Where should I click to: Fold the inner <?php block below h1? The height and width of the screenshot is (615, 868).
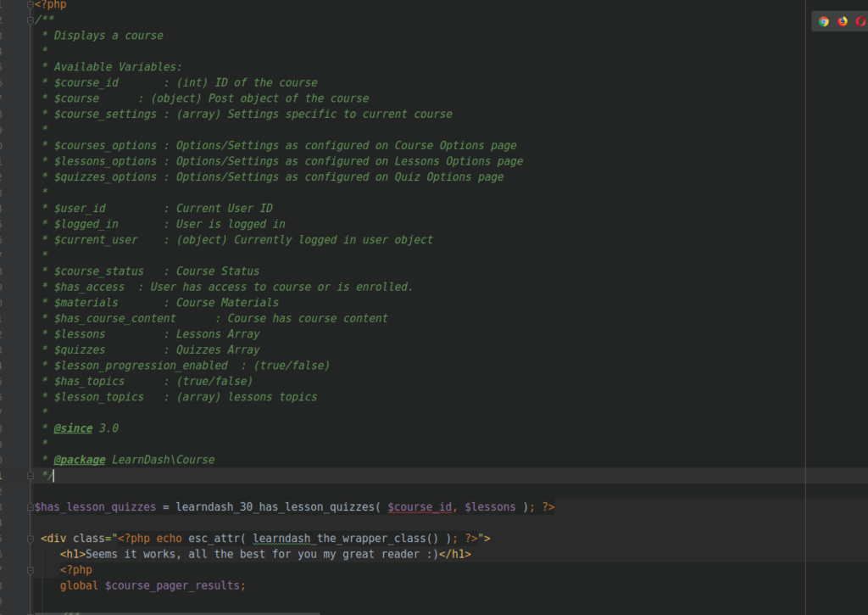pyautogui.click(x=31, y=570)
